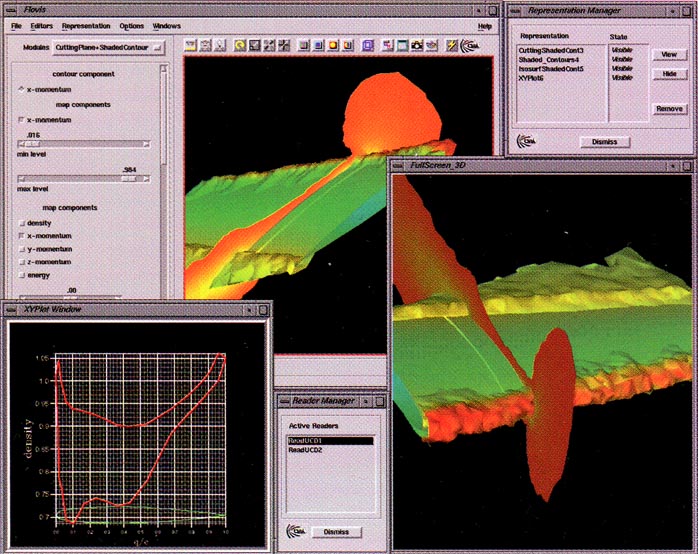Select ReadUCD1 in Active Readers list
Image resolution: width=698 pixels, height=554 pixels.
[x=330, y=441]
